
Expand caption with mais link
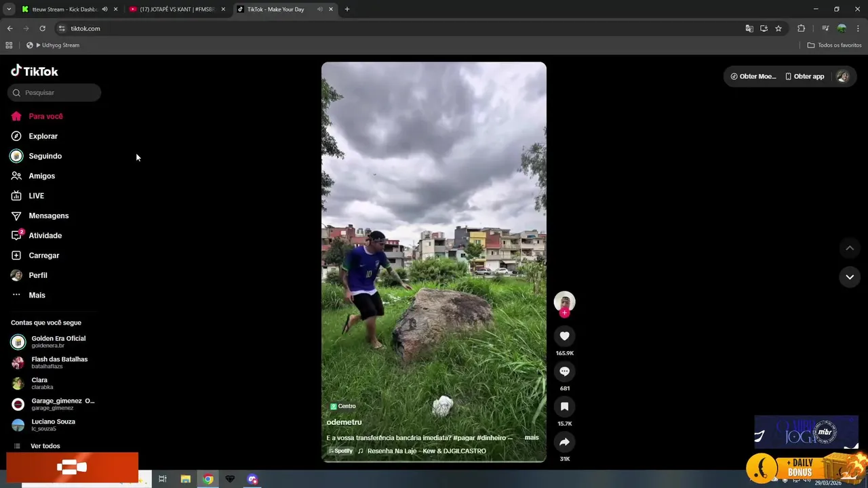532,438
